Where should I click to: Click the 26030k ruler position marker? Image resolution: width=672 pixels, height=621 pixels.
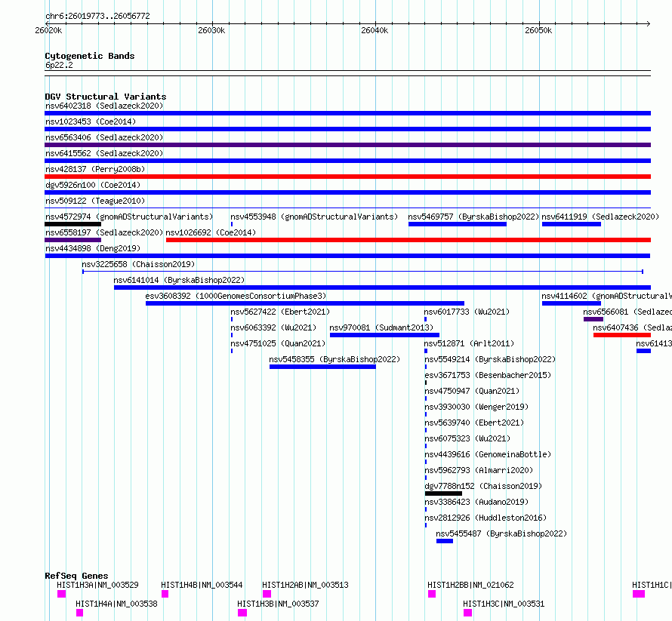[211, 30]
